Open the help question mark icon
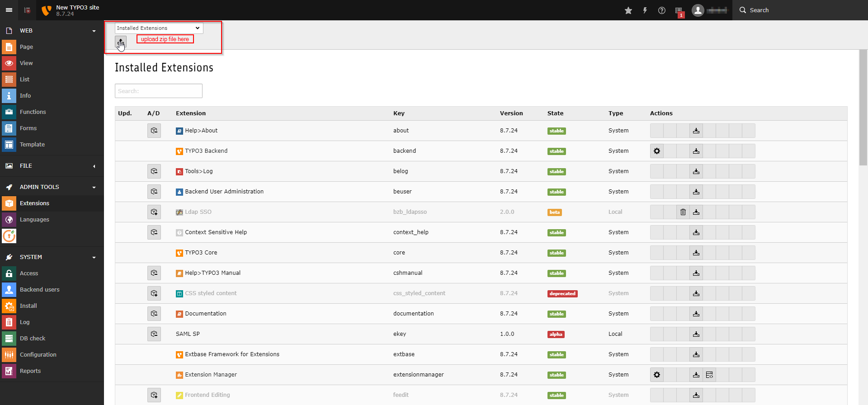The height and width of the screenshot is (405, 868). pos(662,10)
